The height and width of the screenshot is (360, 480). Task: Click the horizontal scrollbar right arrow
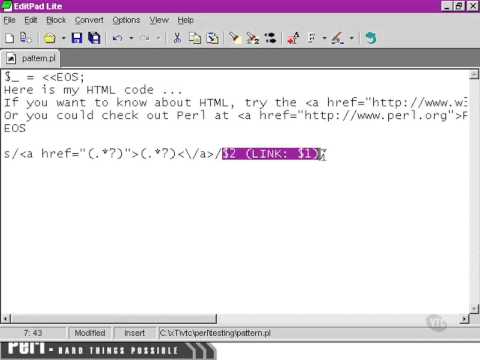[464, 319]
